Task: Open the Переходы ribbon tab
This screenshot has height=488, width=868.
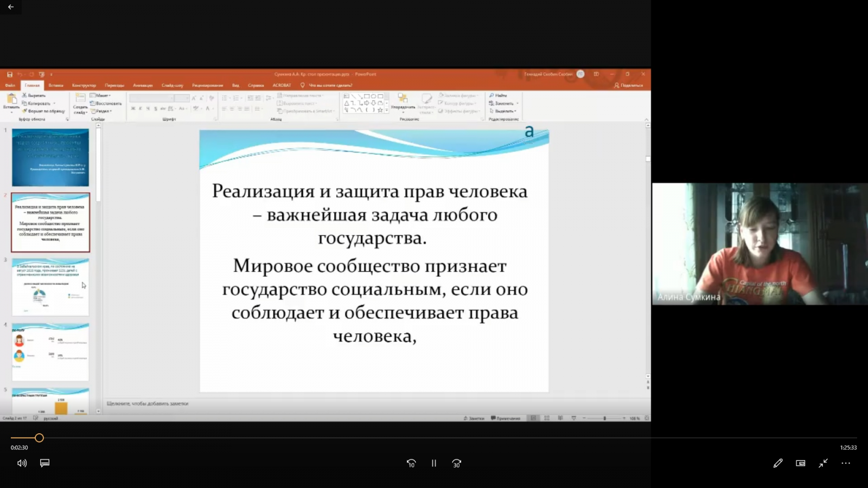Action: pos(114,85)
